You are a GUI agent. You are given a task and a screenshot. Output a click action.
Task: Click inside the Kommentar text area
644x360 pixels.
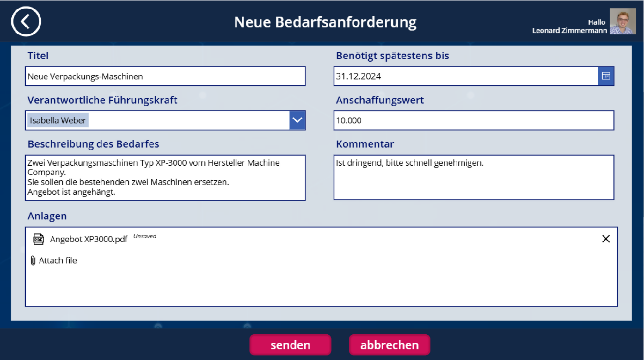click(x=473, y=178)
